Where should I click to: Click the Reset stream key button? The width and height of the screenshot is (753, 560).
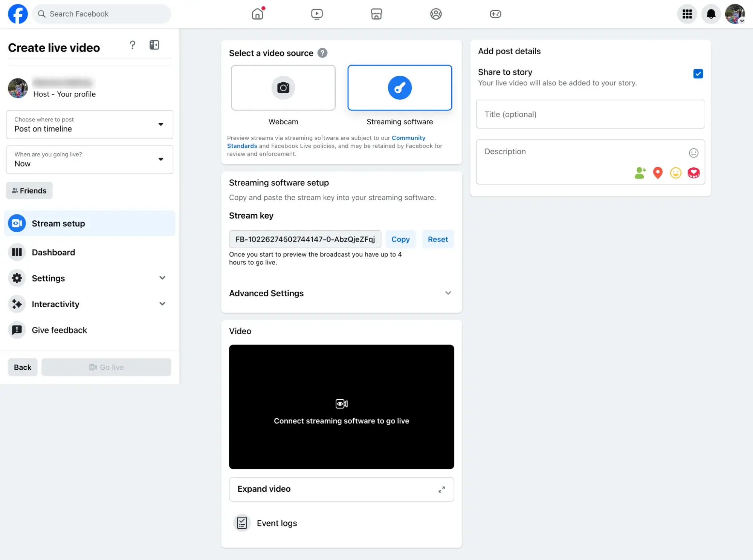pyautogui.click(x=438, y=239)
